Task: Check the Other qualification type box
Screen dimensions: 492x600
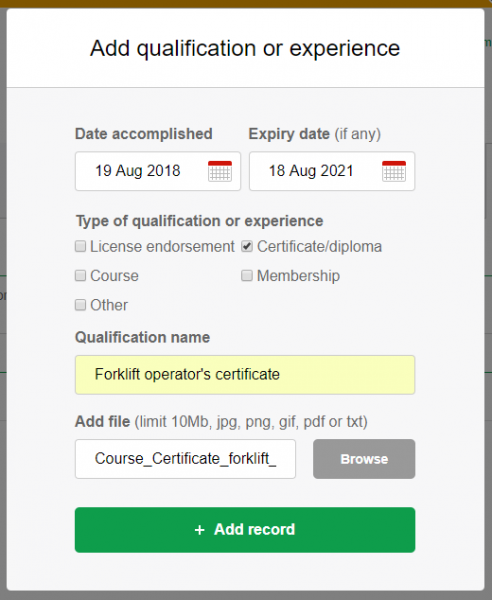Action: [x=80, y=305]
